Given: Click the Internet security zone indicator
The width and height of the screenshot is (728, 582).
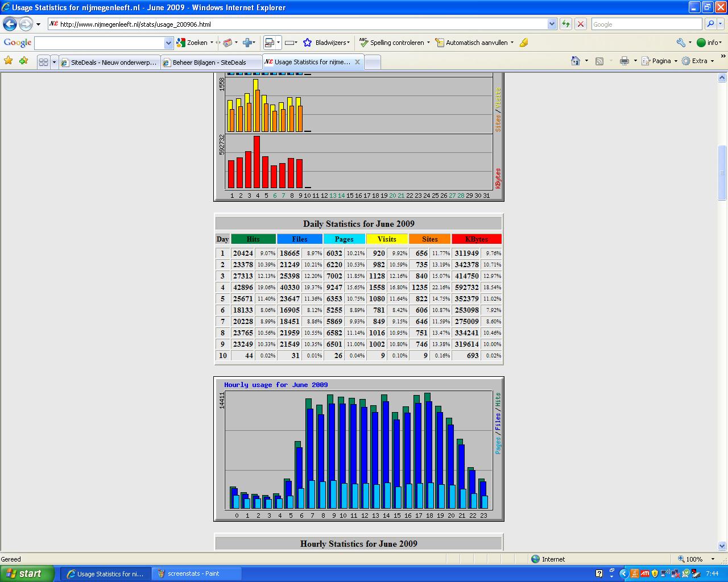Looking at the screenshot, I should coord(548,559).
